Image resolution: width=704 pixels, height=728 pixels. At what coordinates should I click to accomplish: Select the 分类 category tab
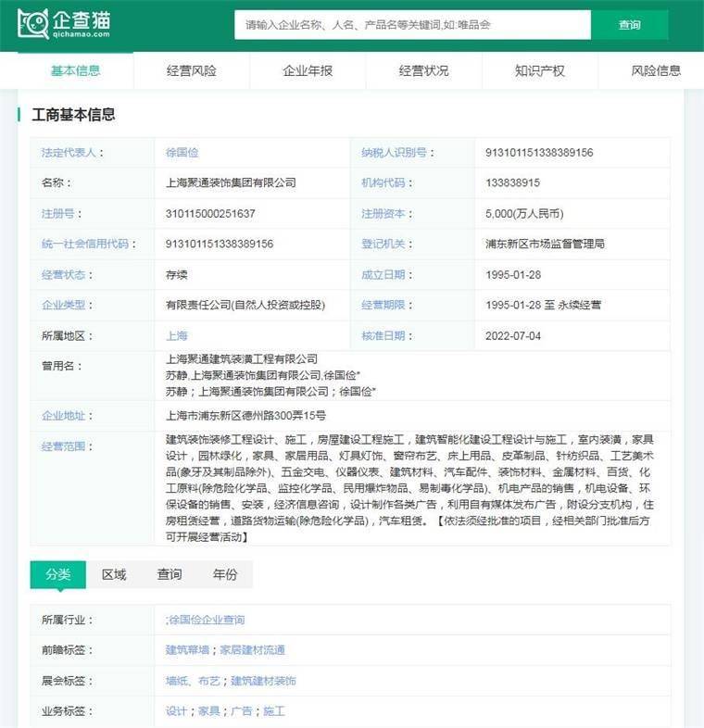point(58,574)
